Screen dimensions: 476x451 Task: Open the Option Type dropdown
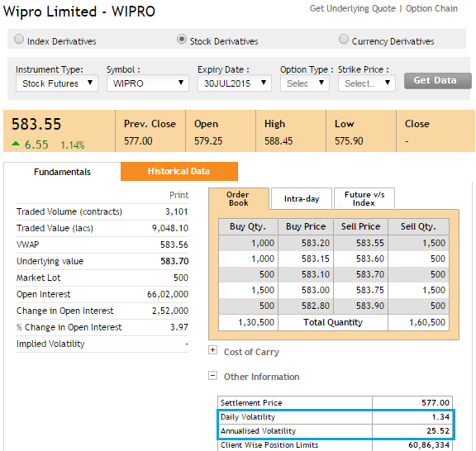click(x=305, y=83)
